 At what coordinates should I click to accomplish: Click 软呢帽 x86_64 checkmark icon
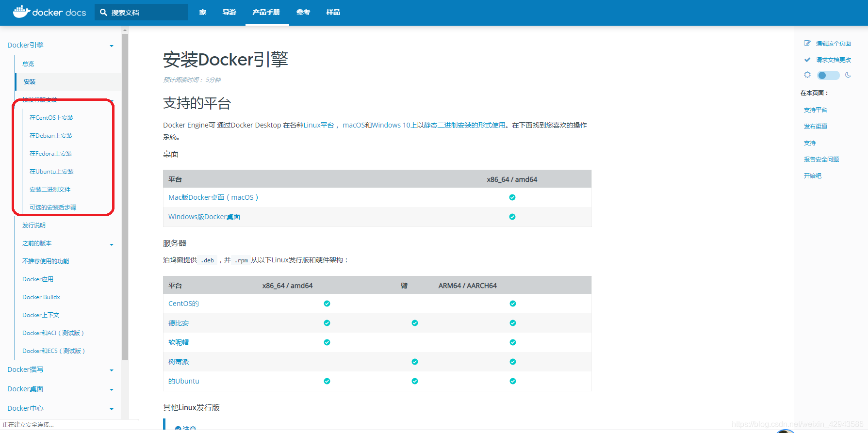[x=327, y=342]
